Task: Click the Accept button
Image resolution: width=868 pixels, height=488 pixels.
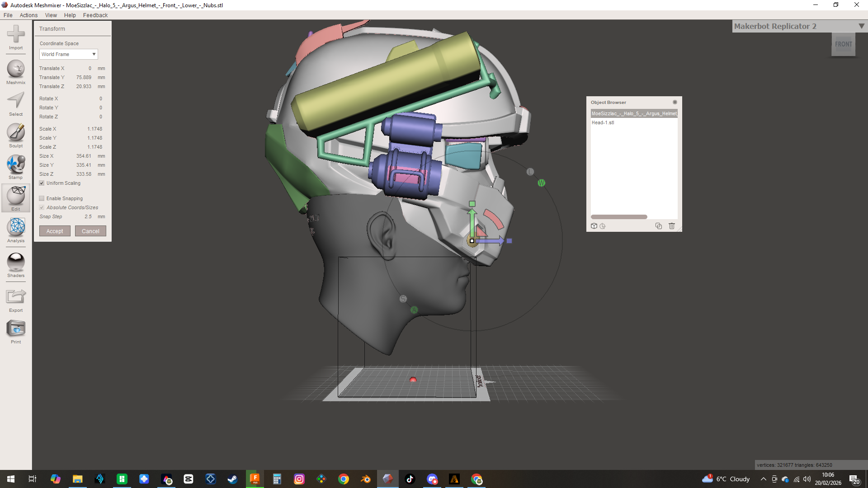Action: coord(55,231)
